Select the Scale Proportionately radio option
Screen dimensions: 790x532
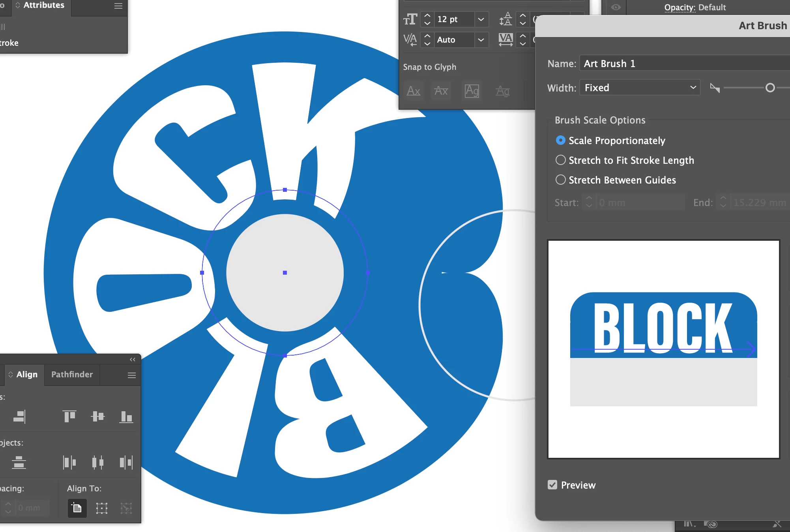click(x=560, y=140)
